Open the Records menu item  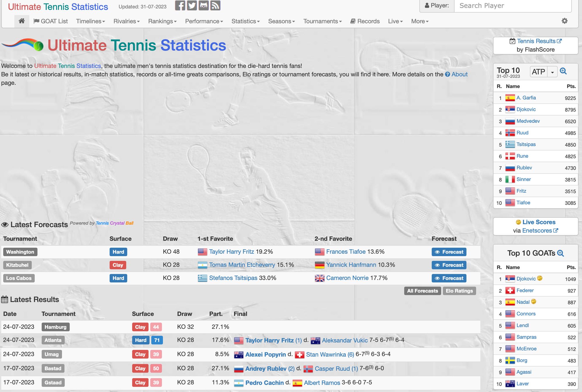point(365,21)
